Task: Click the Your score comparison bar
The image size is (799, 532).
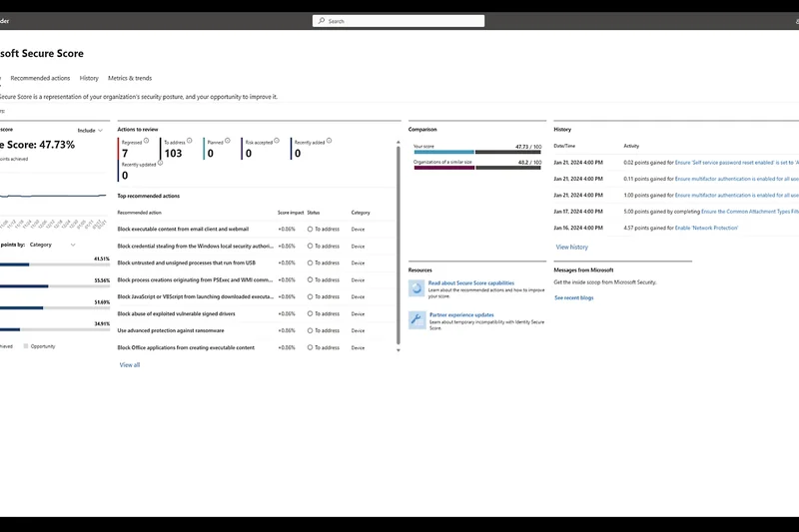Action: pyautogui.click(x=477, y=153)
